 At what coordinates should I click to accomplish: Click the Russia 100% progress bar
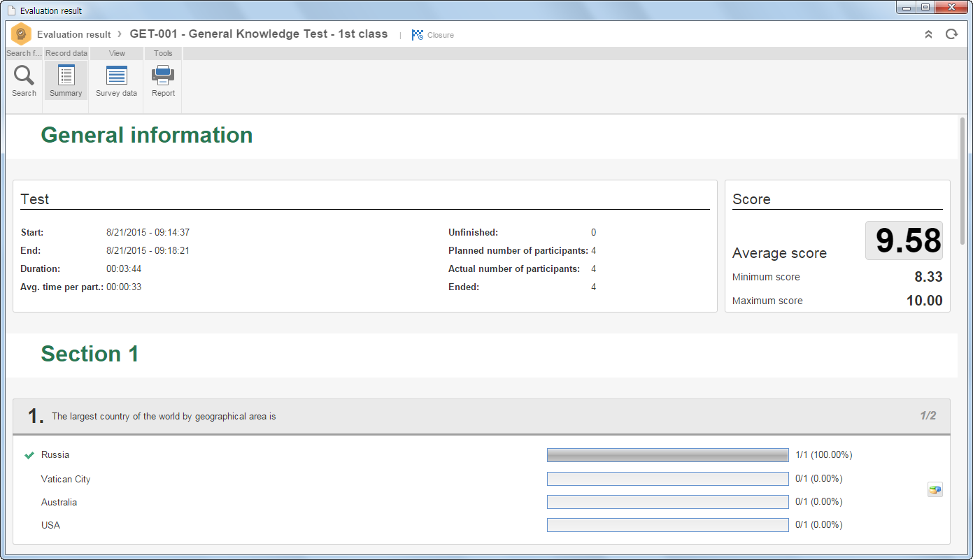click(667, 455)
